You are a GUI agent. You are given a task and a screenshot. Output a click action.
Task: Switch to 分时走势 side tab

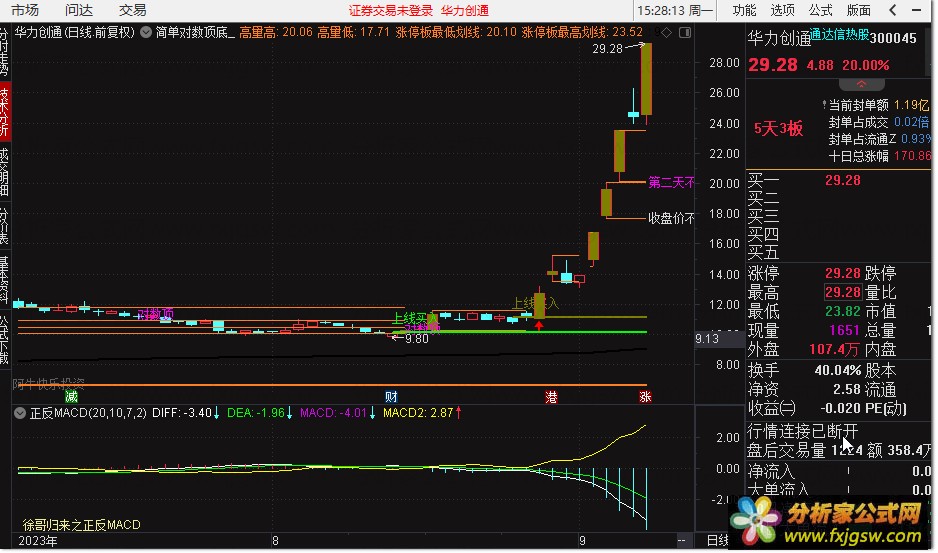pyautogui.click(x=5, y=51)
